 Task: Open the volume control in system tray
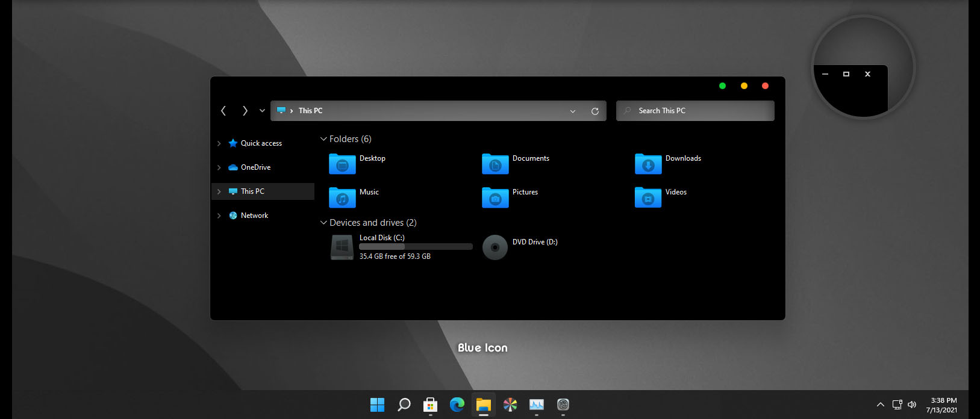[912, 405]
